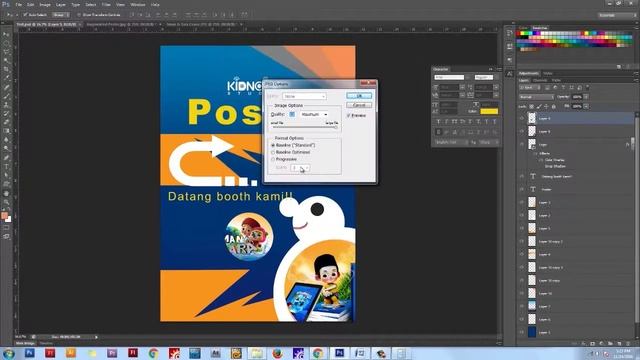Image resolution: width=640 pixels, height=360 pixels.
Task: Select the Quick Selection tool
Action: pyautogui.click(x=6, y=60)
